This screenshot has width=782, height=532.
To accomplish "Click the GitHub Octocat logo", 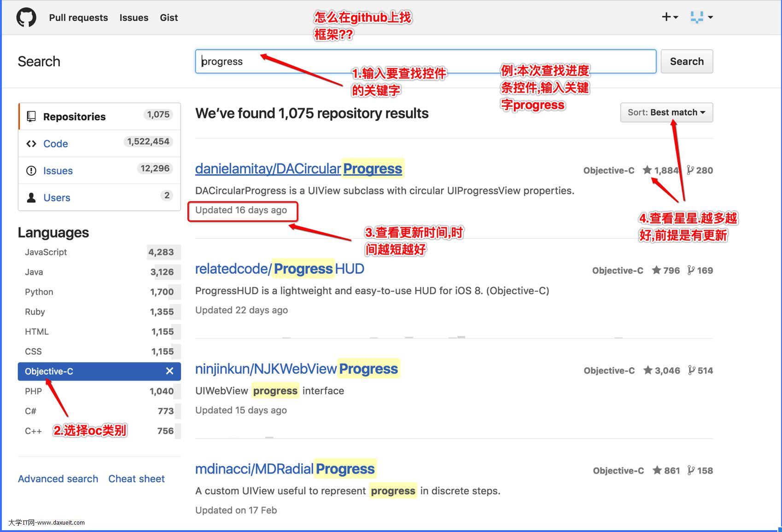I will [x=26, y=17].
